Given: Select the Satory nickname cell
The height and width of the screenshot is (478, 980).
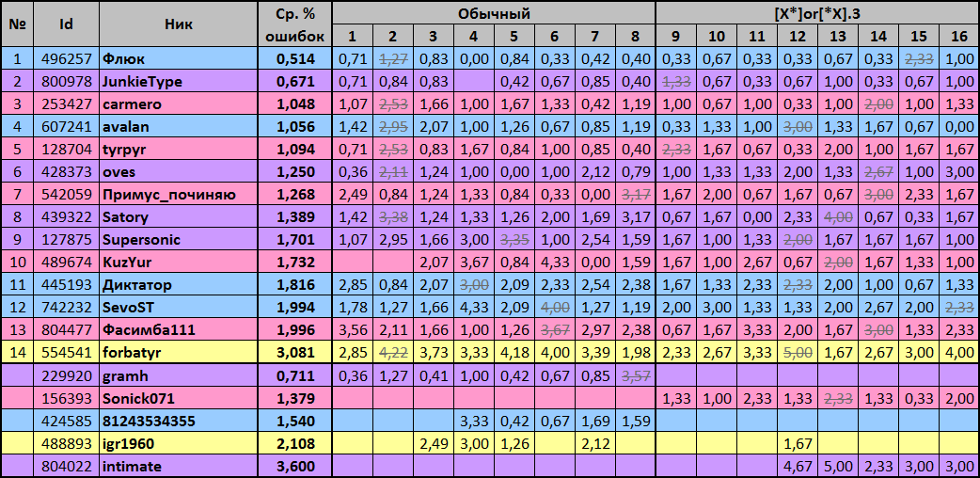Looking at the screenshot, I should click(178, 217).
